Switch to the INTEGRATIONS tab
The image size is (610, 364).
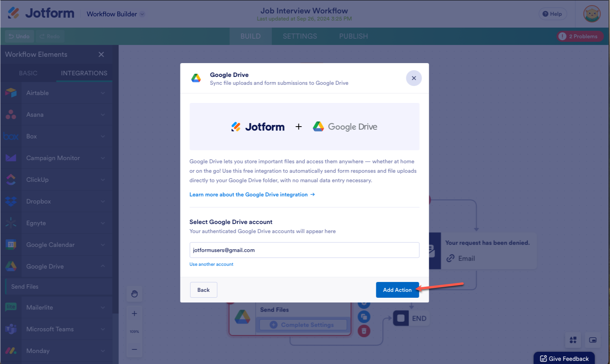pyautogui.click(x=84, y=73)
